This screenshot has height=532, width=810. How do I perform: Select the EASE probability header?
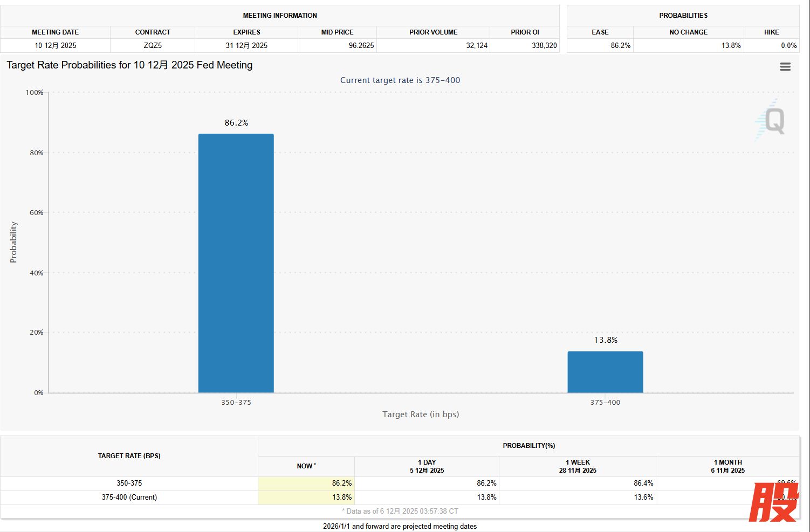(x=600, y=32)
